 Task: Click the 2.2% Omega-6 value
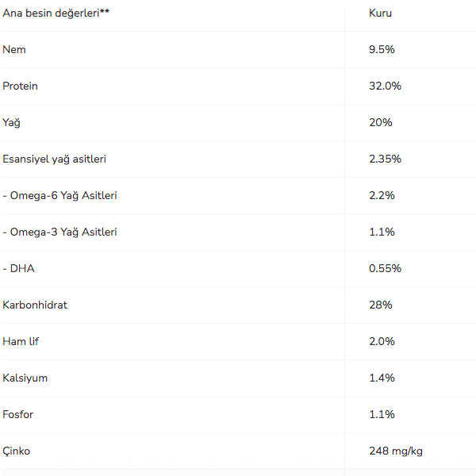coord(382,195)
